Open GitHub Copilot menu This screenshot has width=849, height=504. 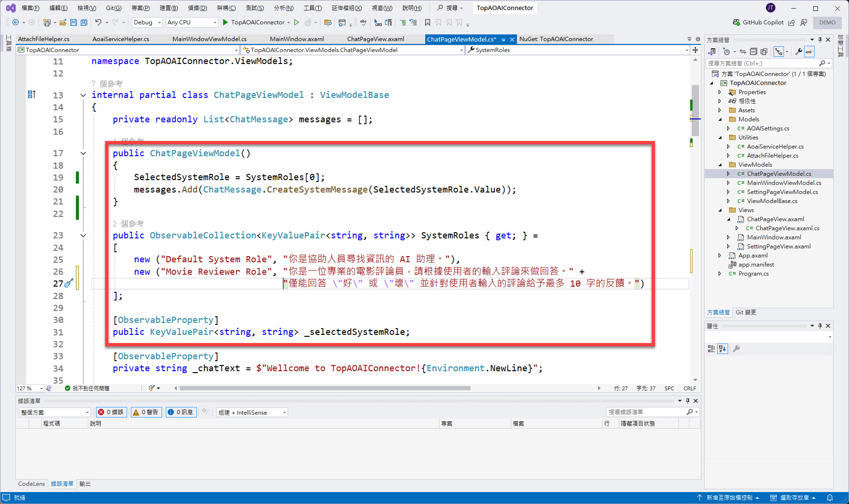pyautogui.click(x=758, y=22)
